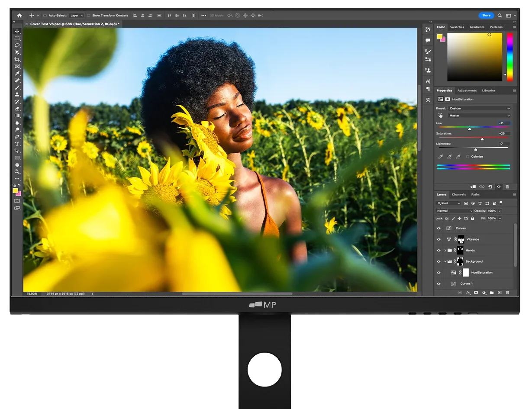This screenshot has width=532, height=409.
Task: Hide the Vibrance layer
Action: tap(438, 239)
